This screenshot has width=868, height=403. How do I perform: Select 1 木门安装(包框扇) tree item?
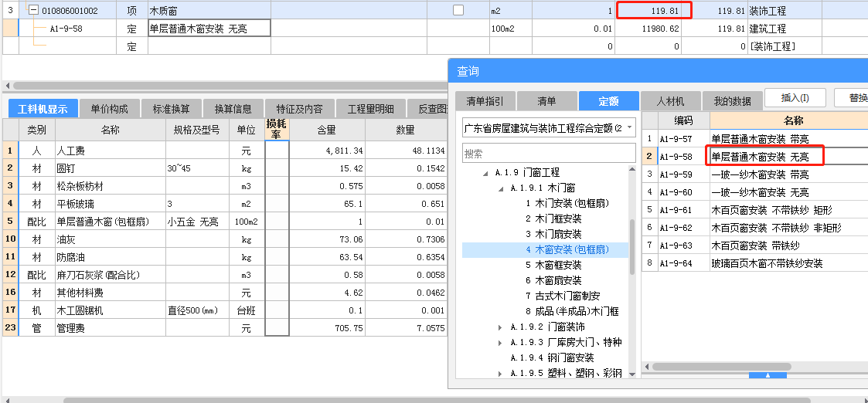[568, 204]
